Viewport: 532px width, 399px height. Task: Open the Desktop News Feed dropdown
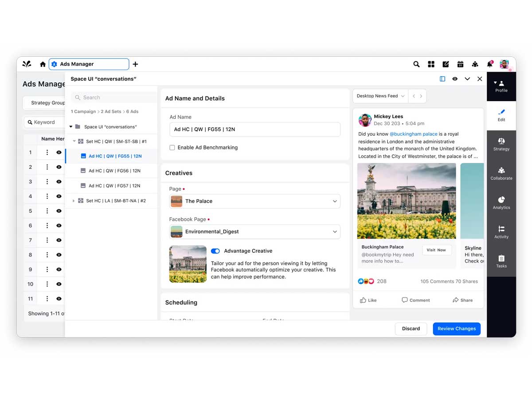(x=381, y=96)
